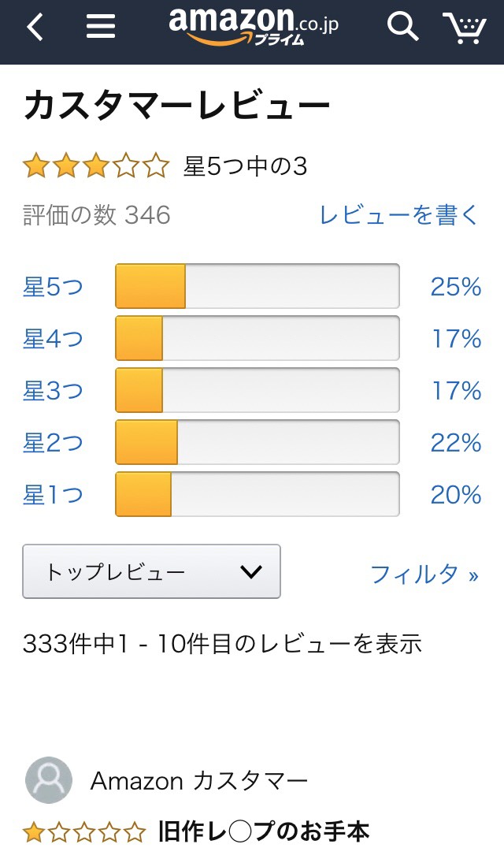This screenshot has width=504, height=859.
Task: Open search with magnifier icon
Action: click(402, 26)
